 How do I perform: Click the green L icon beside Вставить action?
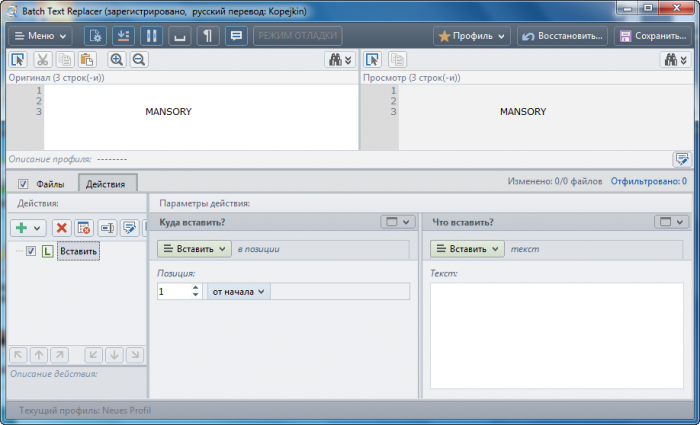47,251
